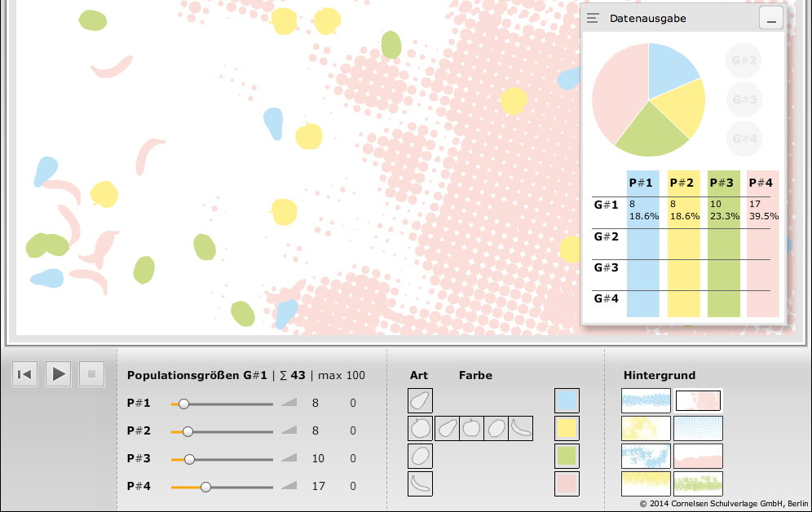Click the banana shape icon for P#4
Viewport: 812px width, 512px height.
click(x=420, y=484)
